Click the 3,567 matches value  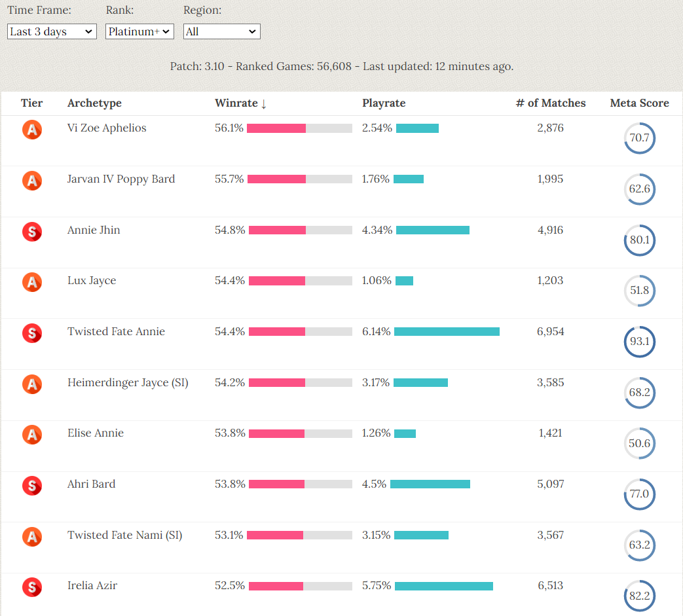pos(551,535)
